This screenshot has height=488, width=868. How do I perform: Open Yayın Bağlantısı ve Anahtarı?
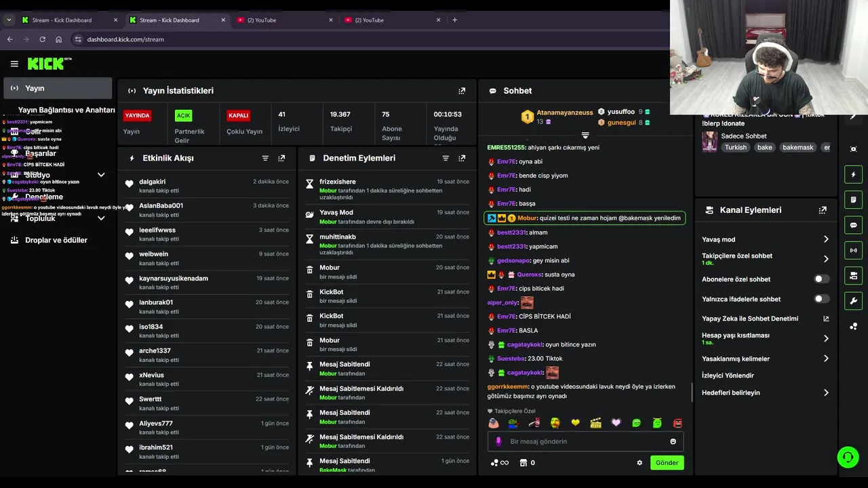click(66, 110)
